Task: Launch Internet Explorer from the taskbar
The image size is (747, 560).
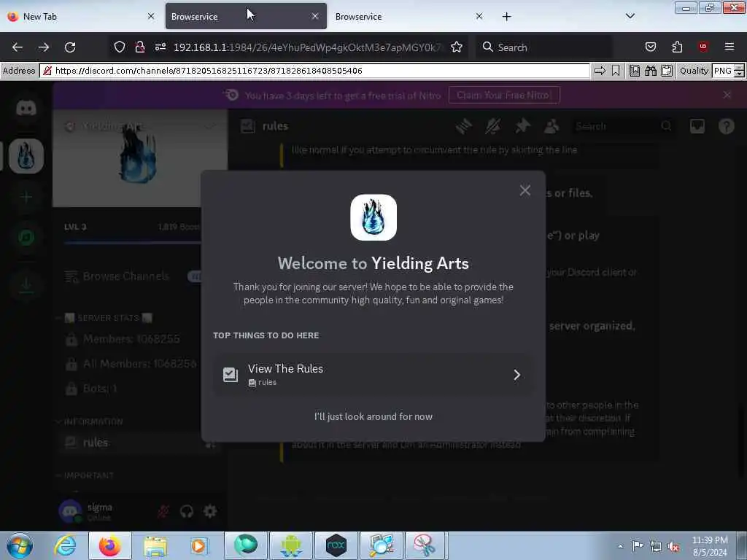Action: 65,545
